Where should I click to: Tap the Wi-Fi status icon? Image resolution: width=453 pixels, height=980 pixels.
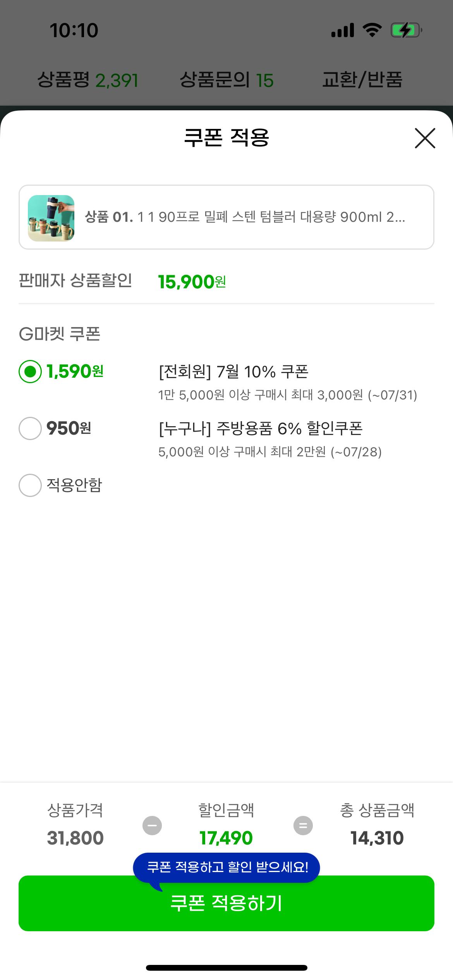pyautogui.click(x=372, y=30)
